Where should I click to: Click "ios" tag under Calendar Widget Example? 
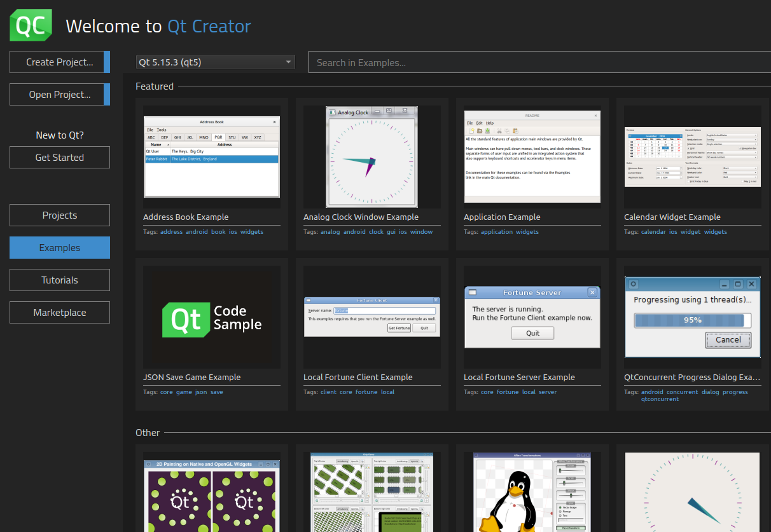pyautogui.click(x=673, y=232)
